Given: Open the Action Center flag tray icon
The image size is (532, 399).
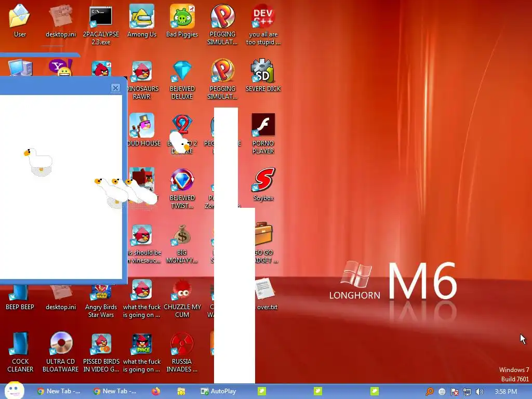Looking at the screenshot, I should (x=454, y=392).
